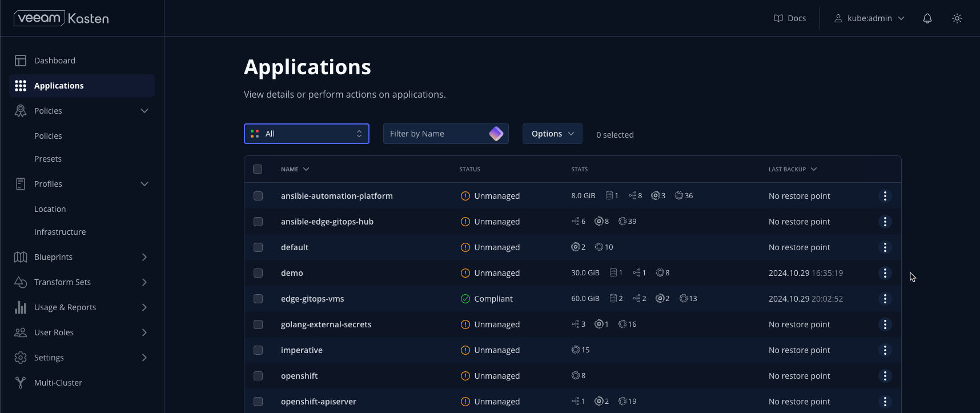Open actions menu for ansible-automation-platform
The height and width of the screenshot is (413, 980).
tap(885, 196)
